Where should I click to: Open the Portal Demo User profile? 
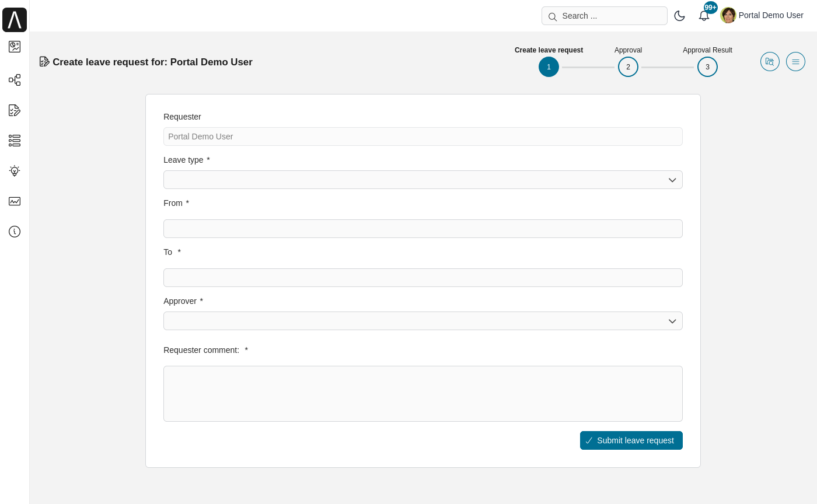coord(762,15)
